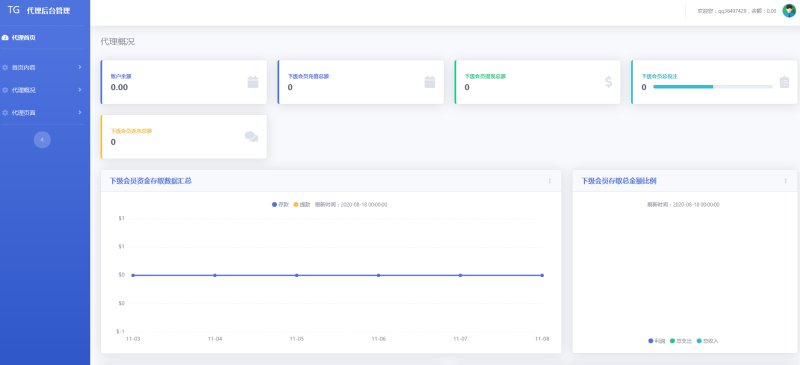The width and height of the screenshot is (800, 365).
Task: Click the TG logo in the sidebar header
Action: point(14,10)
